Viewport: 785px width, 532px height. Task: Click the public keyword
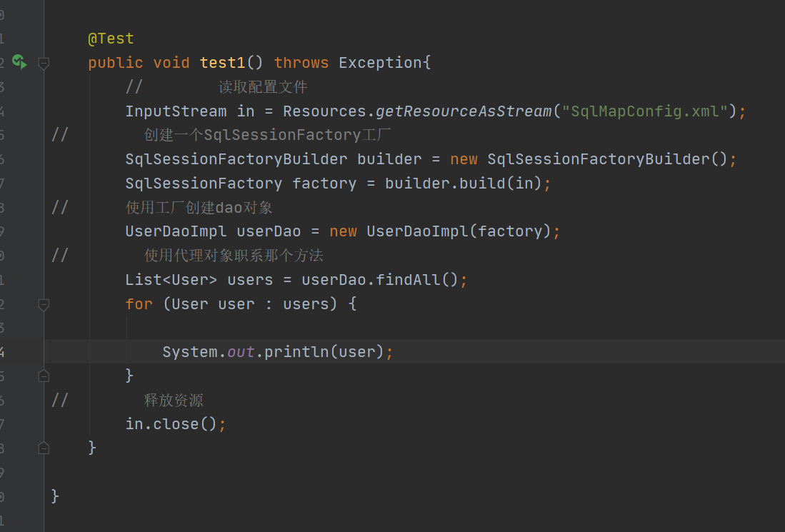[115, 63]
